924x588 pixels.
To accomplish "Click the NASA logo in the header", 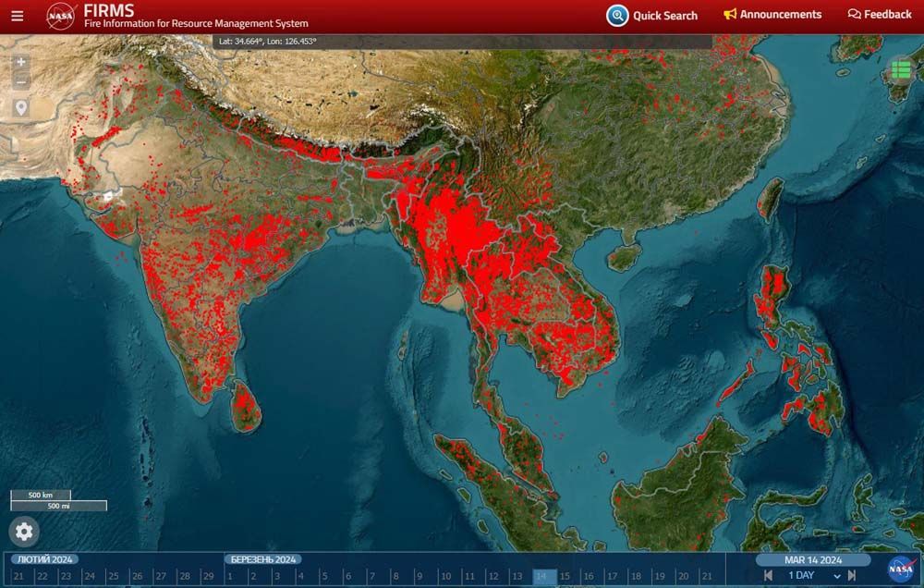I will coord(61,16).
